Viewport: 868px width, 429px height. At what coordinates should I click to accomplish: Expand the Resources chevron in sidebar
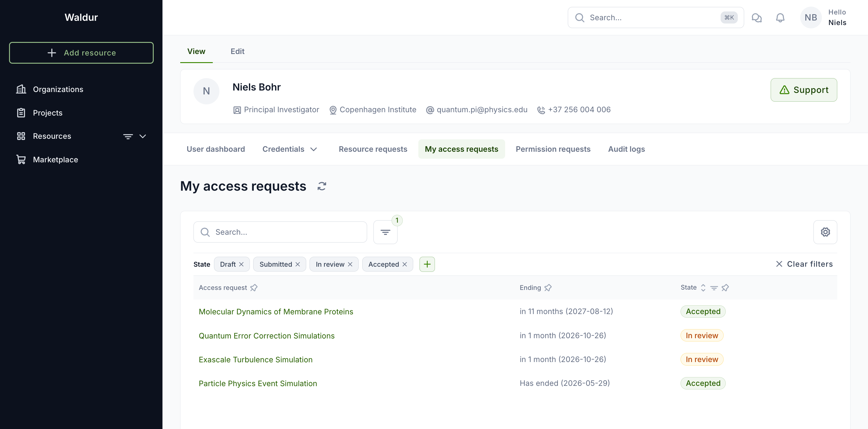click(x=143, y=136)
